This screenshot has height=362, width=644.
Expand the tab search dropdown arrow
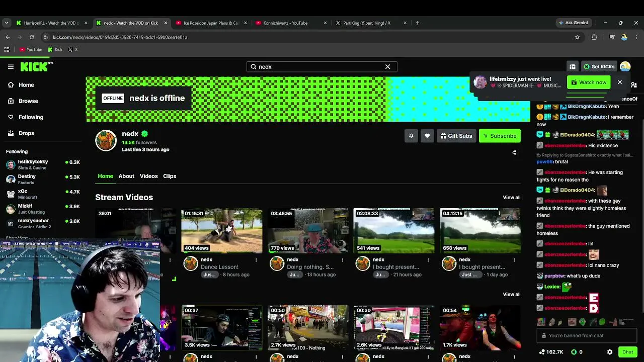tap(7, 23)
